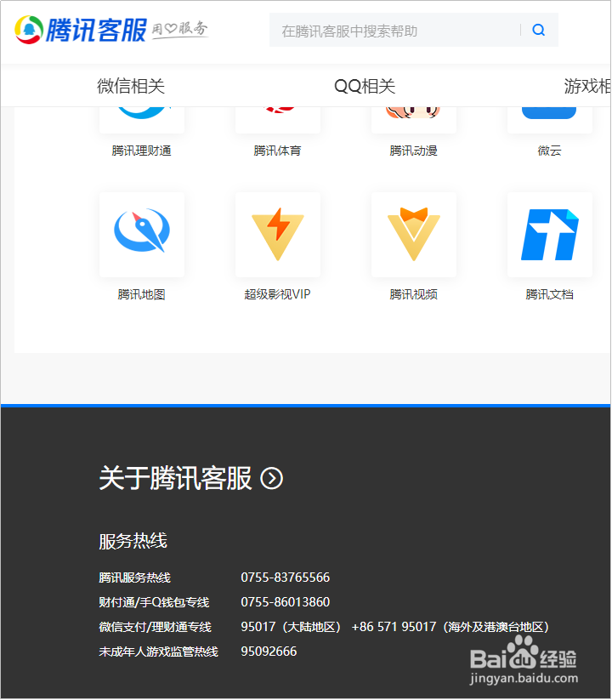Click the 腾讯文档 label

click(550, 294)
